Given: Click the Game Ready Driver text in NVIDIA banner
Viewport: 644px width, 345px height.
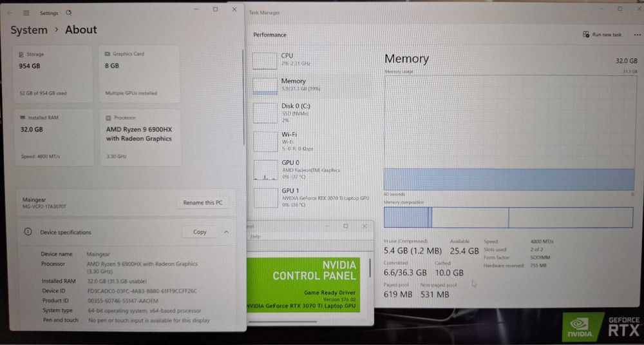Looking at the screenshot, I should click(329, 293).
